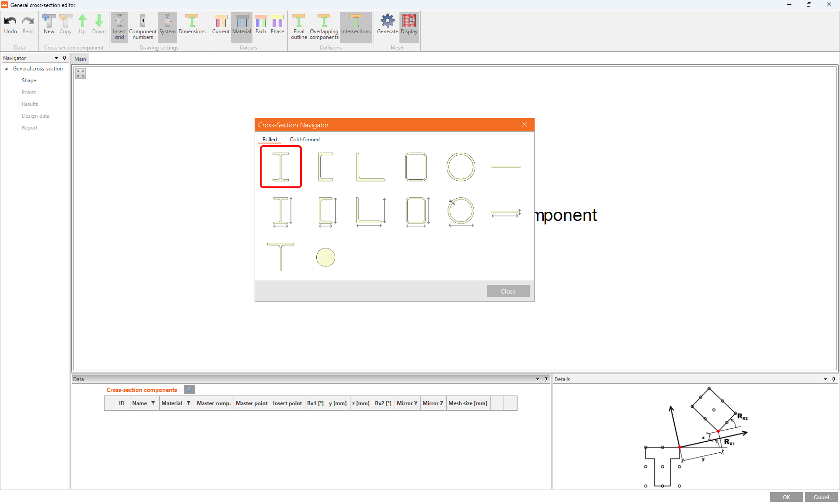Click the OK button
Viewport: 840px width, 504px height.
(786, 497)
